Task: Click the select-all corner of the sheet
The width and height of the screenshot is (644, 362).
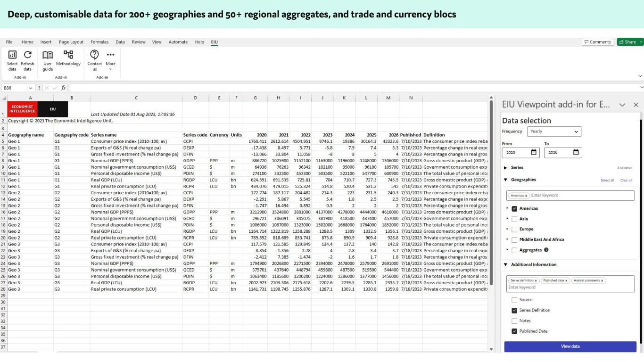Action: tap(4, 98)
